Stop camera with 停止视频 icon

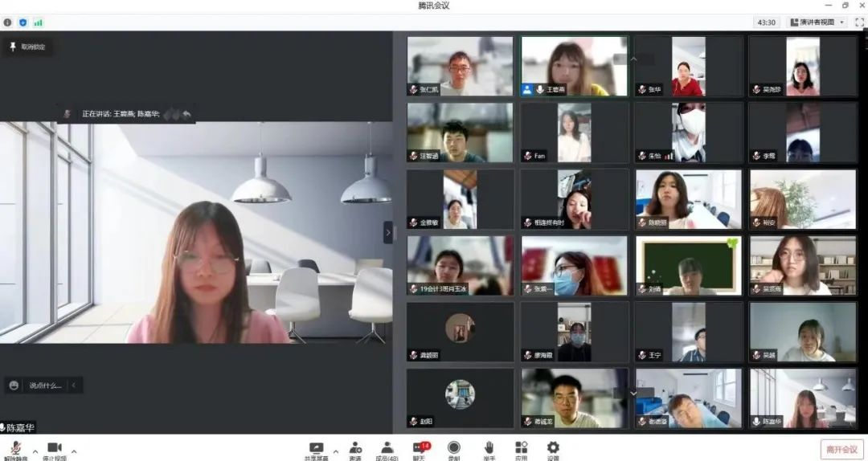click(54, 448)
